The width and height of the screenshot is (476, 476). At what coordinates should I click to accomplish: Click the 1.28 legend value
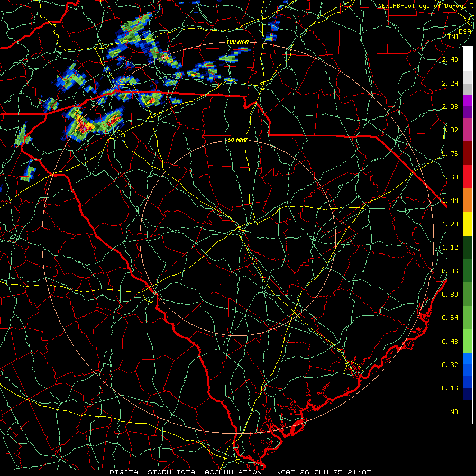pos(450,224)
